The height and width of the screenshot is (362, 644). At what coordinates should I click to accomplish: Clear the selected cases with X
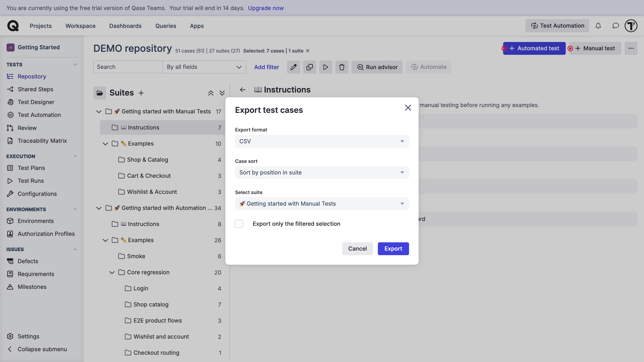point(307,51)
